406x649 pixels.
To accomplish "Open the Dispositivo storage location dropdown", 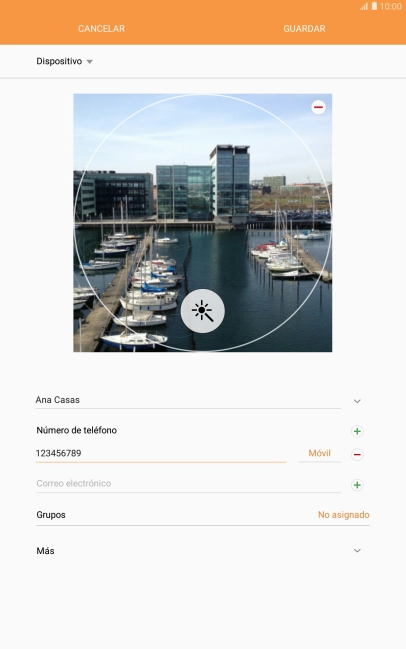I will point(64,61).
